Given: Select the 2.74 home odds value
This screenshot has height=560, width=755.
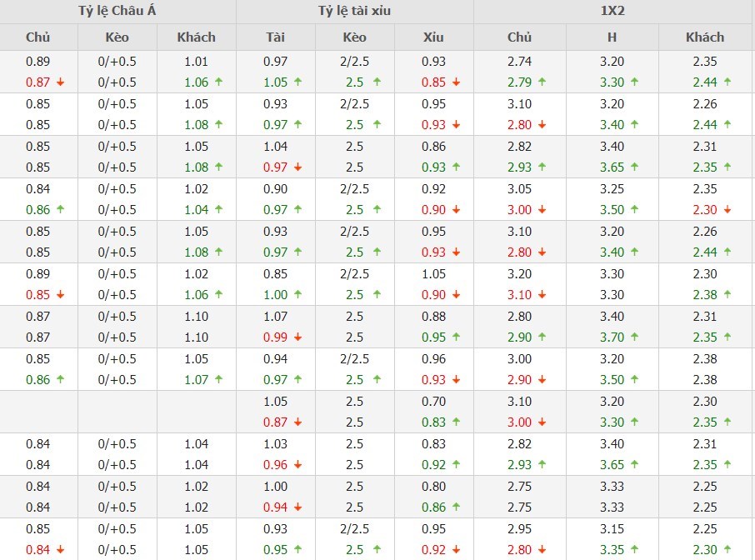Looking at the screenshot, I should [x=519, y=62].
